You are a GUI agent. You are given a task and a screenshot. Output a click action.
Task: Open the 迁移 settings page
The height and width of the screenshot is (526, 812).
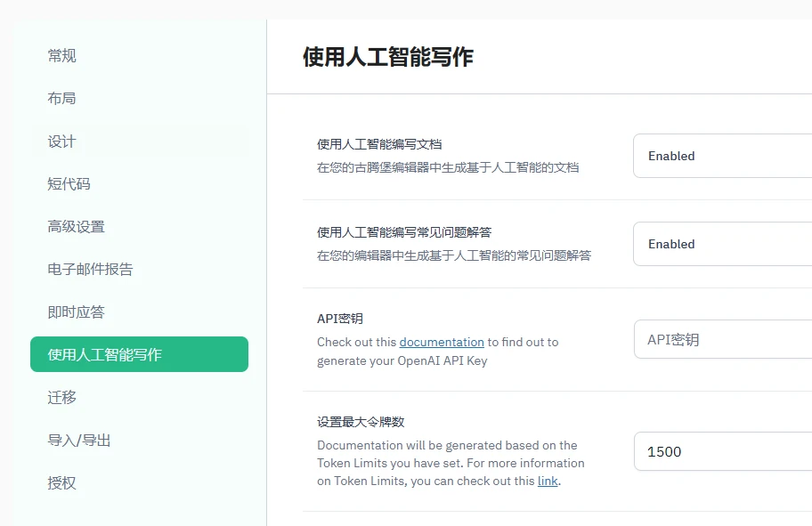click(61, 397)
